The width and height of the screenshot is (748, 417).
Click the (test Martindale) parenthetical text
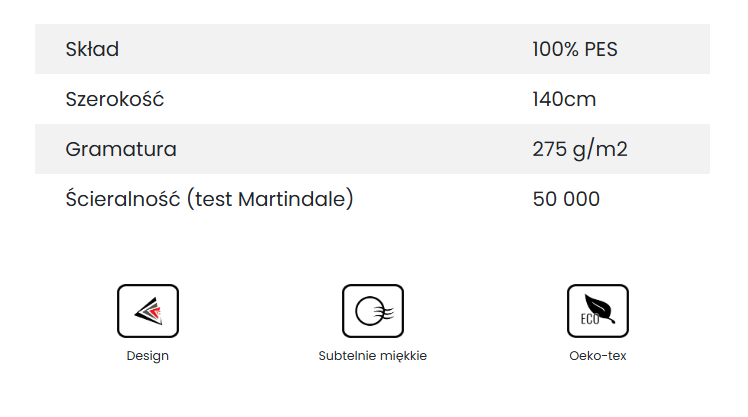coord(270,199)
